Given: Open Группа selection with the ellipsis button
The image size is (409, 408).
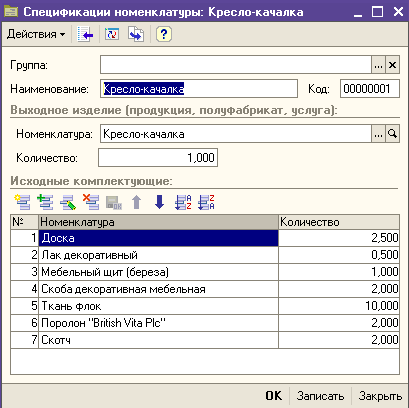Looking at the screenshot, I should 378,65.
